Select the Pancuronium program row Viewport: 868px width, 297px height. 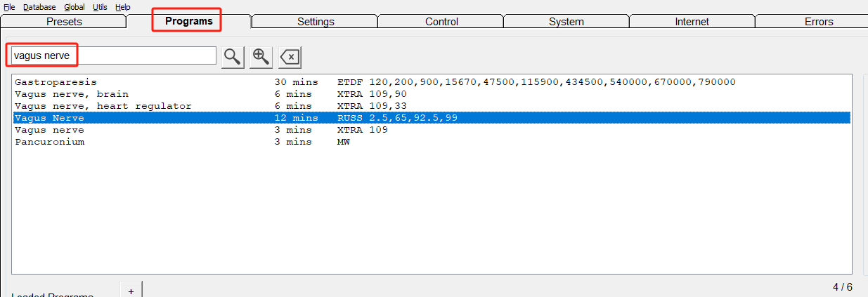pos(49,142)
